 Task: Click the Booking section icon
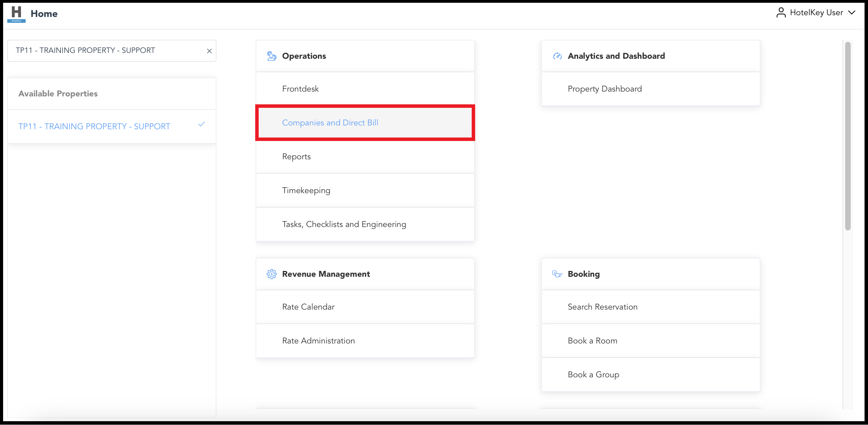tap(557, 274)
